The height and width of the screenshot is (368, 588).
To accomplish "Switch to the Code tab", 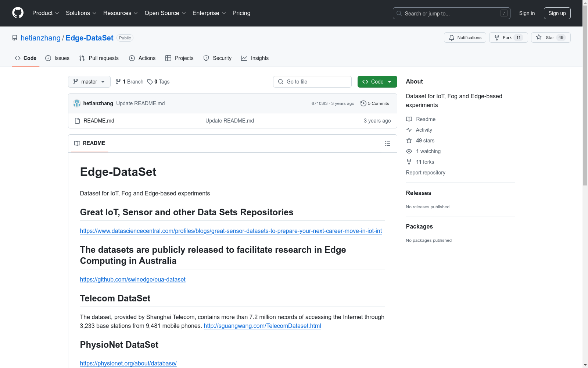I will [x=26, y=58].
